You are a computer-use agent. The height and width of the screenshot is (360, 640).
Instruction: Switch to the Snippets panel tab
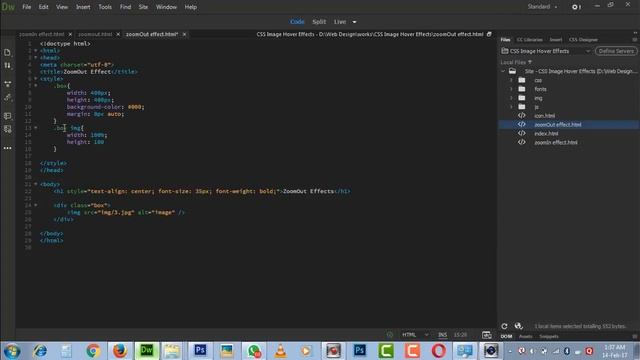pos(549,336)
